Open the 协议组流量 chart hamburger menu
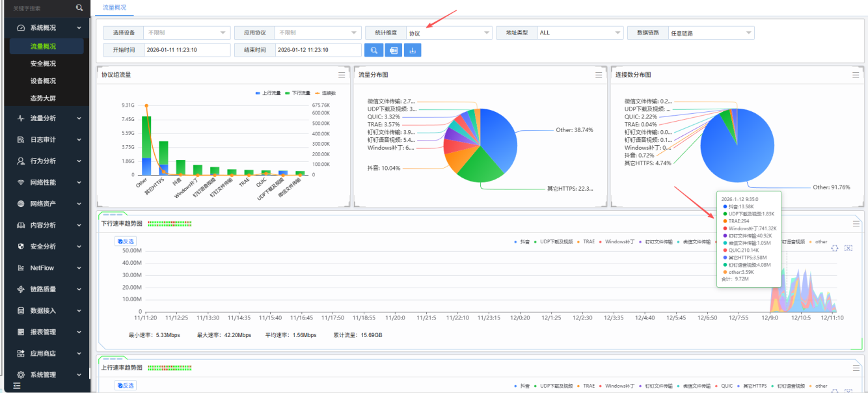The height and width of the screenshot is (393, 868). pyautogui.click(x=342, y=75)
